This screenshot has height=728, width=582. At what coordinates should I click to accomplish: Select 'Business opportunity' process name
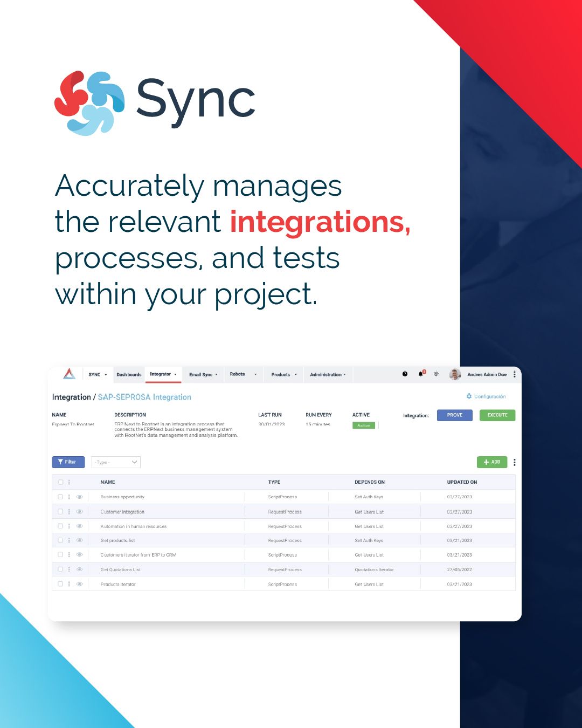coord(122,497)
